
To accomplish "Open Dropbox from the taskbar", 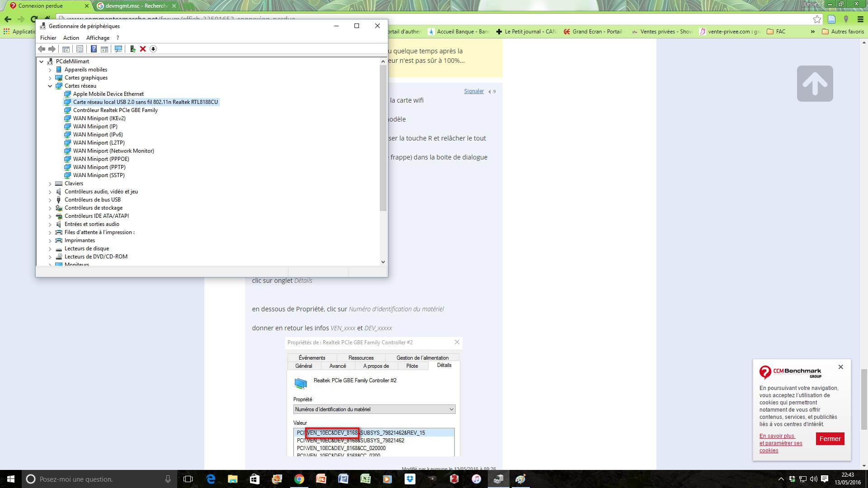I will coord(410,479).
